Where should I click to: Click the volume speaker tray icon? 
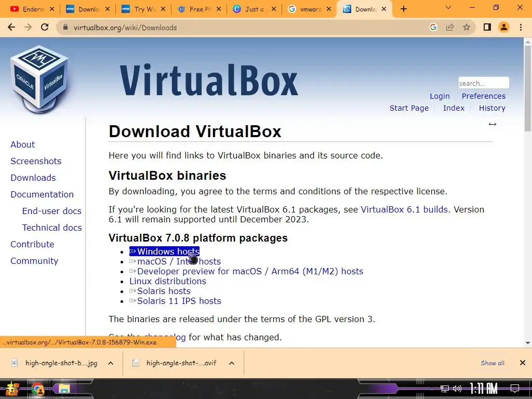coord(457,389)
